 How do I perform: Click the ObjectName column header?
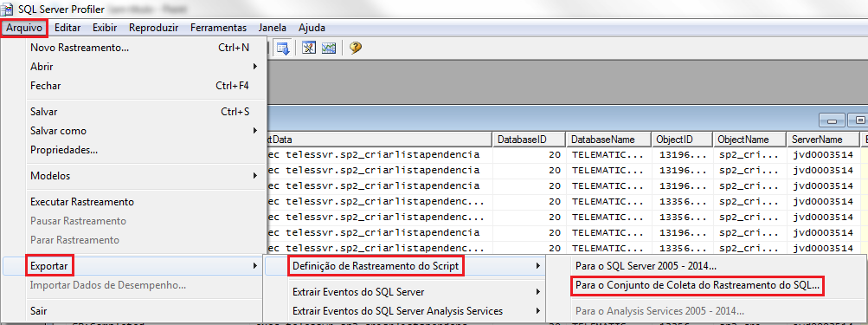pyautogui.click(x=749, y=140)
